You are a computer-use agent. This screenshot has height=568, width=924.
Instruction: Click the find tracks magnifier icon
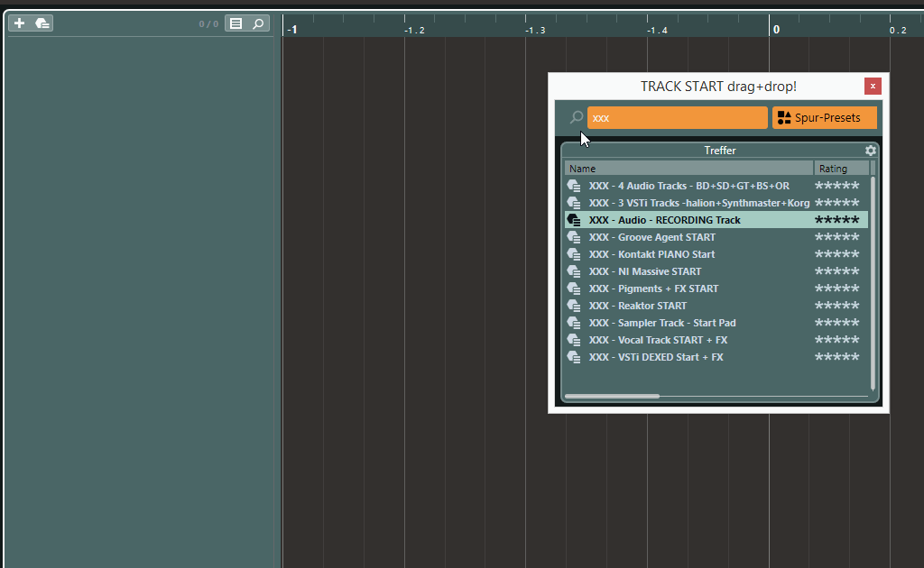coord(258,23)
